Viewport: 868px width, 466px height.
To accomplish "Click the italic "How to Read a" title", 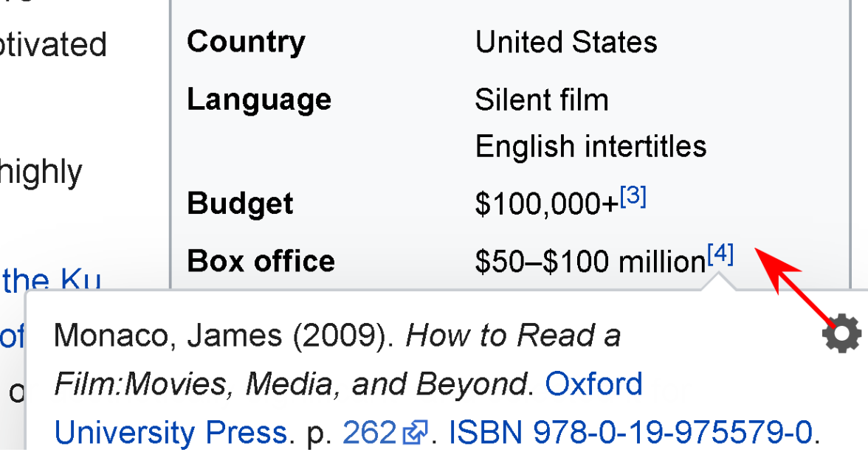I will coord(513,336).
